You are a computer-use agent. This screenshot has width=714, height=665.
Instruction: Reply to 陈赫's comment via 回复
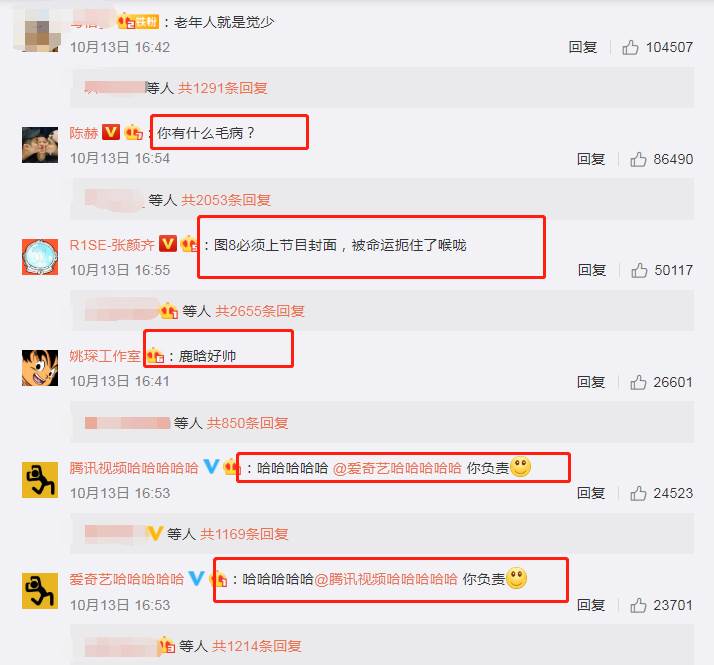click(591, 159)
